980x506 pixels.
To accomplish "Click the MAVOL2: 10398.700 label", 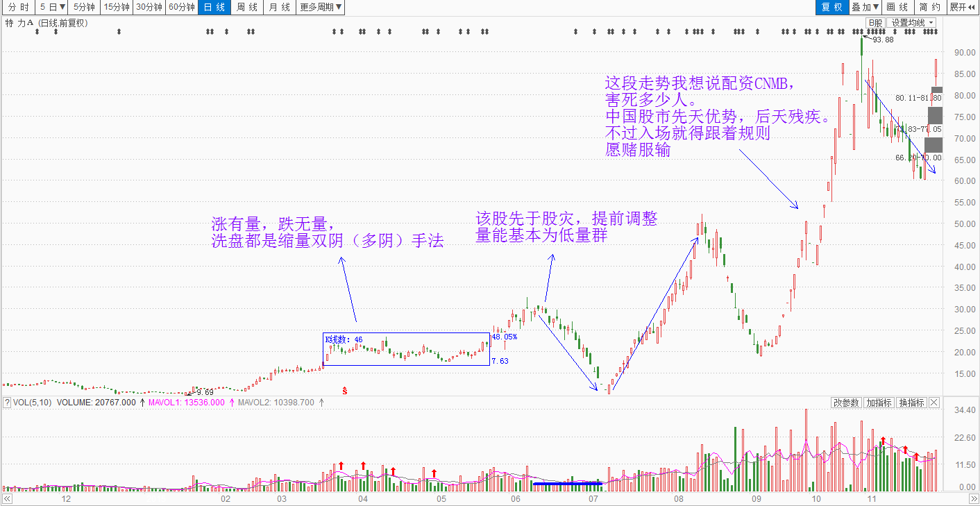I will pos(276,402).
